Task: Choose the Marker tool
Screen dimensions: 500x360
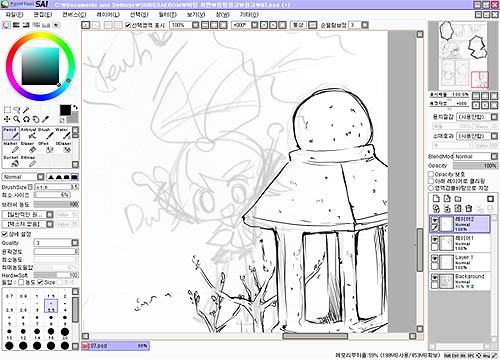Action: [11, 147]
